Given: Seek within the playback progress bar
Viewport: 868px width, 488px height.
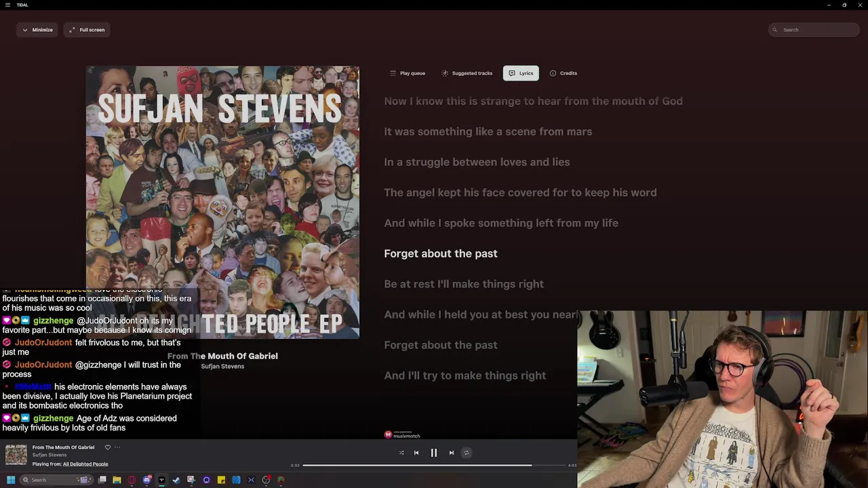Looking at the screenshot, I should 434,466.
